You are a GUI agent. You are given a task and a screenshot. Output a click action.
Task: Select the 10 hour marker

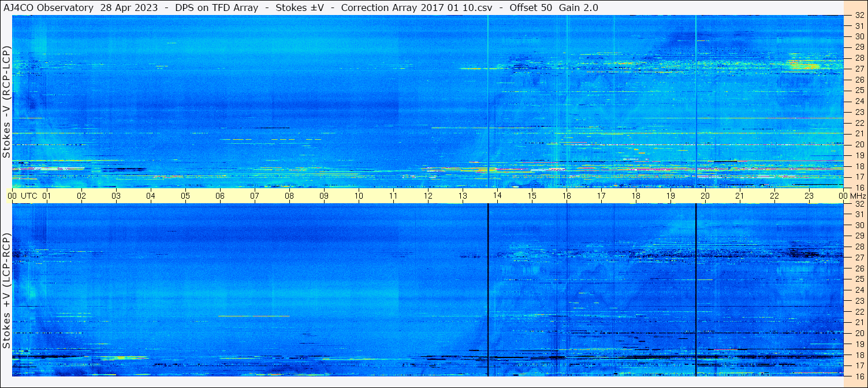pos(359,196)
